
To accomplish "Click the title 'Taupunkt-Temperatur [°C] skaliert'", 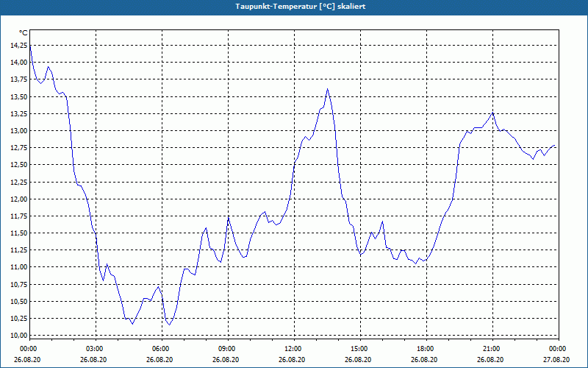I will tap(301, 7).
